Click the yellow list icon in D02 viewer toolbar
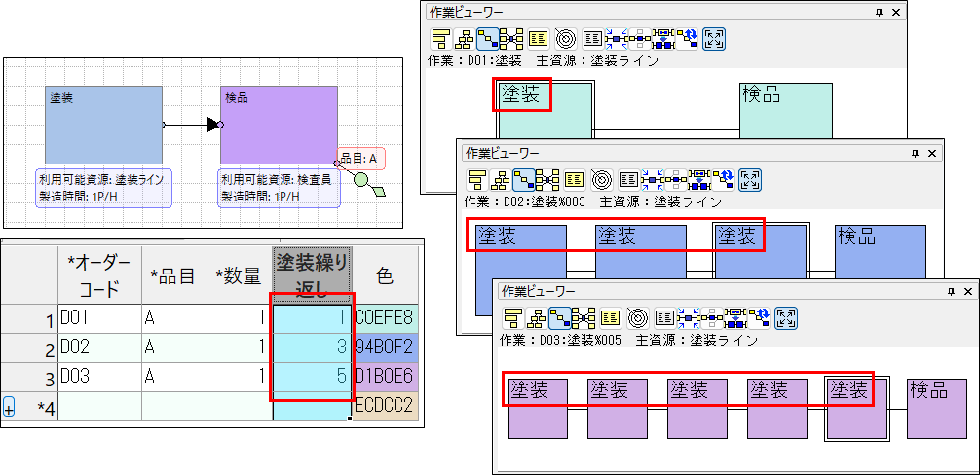 click(575, 179)
